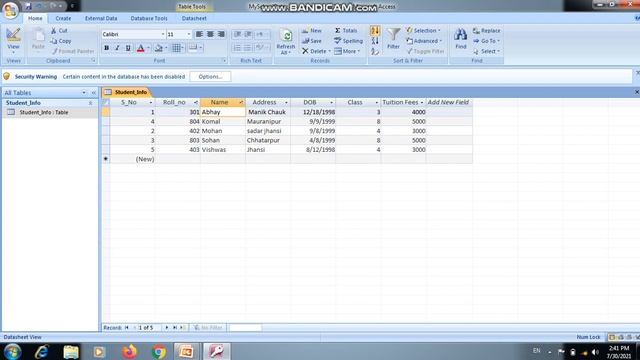Open the External Data tab
The height and width of the screenshot is (360, 640).
pyautogui.click(x=101, y=18)
